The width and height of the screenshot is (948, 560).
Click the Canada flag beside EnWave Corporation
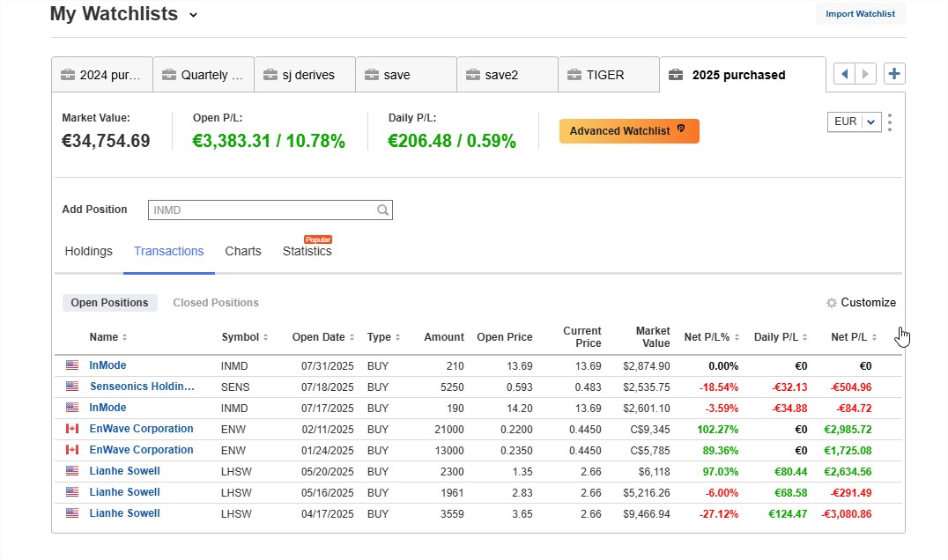71,429
